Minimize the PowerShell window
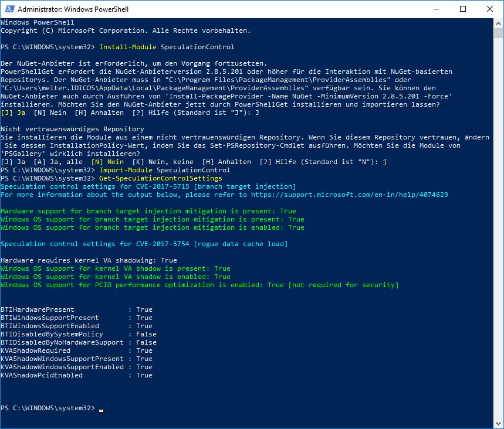 coord(436,9)
